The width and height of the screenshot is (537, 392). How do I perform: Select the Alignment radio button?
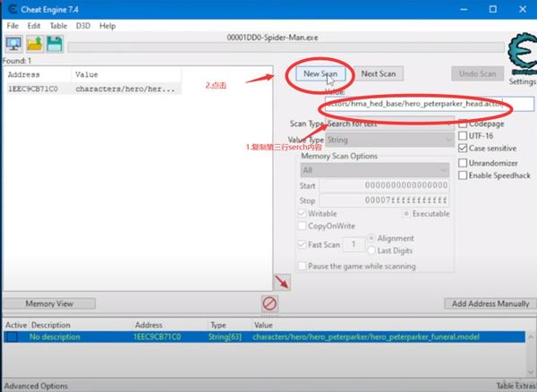tap(371, 238)
